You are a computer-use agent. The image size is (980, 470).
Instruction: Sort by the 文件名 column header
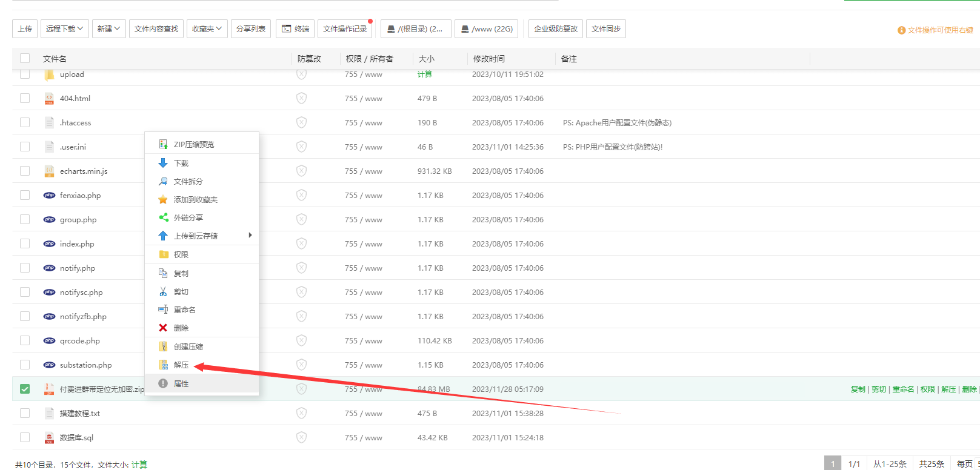(x=55, y=59)
